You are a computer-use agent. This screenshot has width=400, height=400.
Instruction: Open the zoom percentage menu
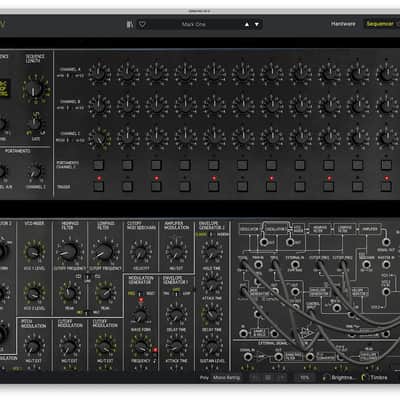(x=304, y=378)
